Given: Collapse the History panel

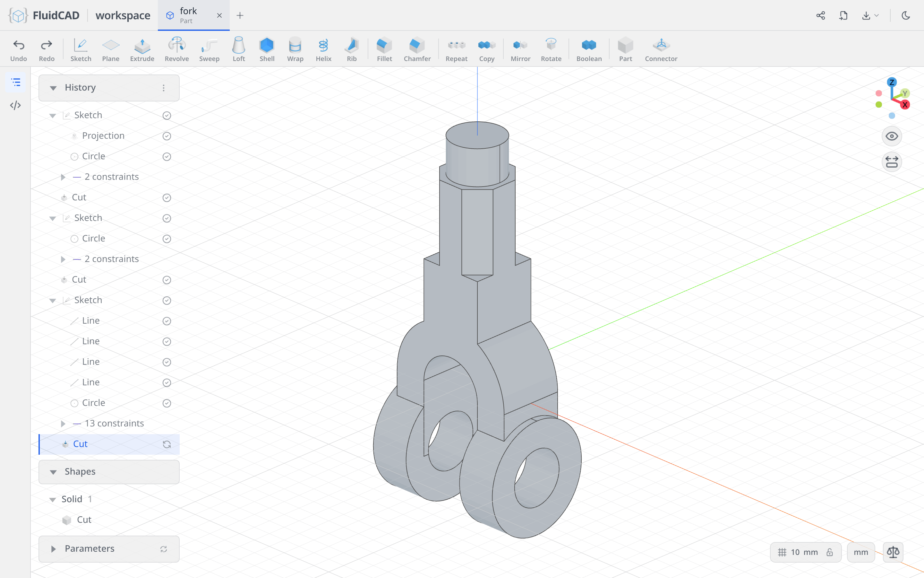Looking at the screenshot, I should pos(53,88).
